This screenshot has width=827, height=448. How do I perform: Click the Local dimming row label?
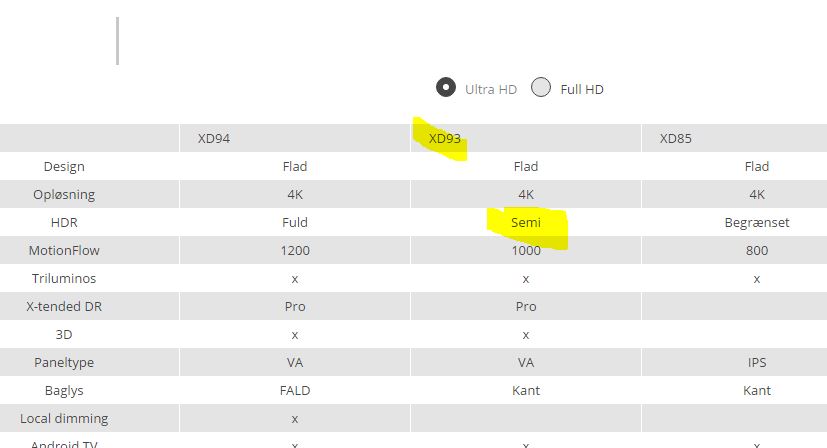pyautogui.click(x=64, y=419)
